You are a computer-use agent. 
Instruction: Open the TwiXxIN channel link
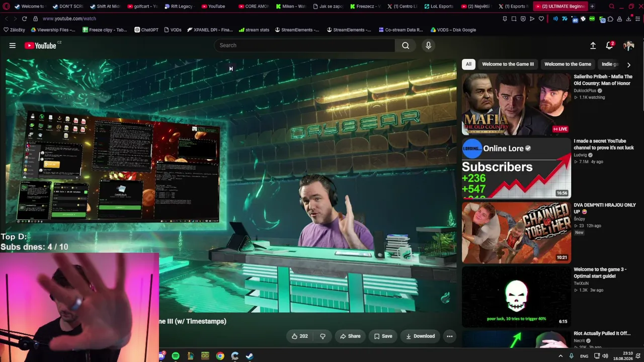pos(581,284)
